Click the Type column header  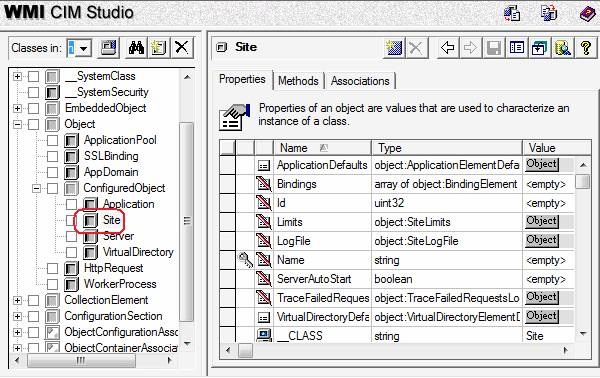coord(447,148)
